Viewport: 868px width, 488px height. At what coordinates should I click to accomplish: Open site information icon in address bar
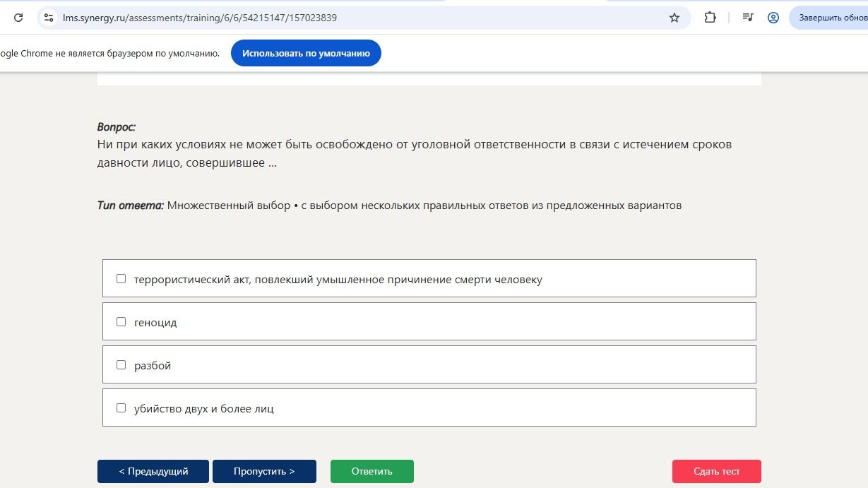(x=49, y=18)
